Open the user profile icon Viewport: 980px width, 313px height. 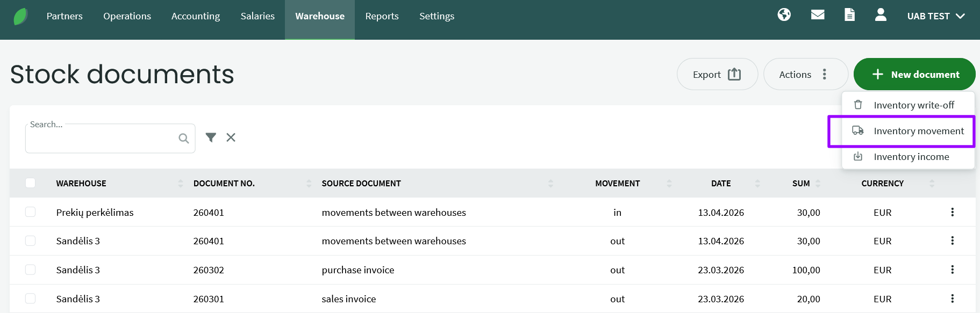click(880, 15)
